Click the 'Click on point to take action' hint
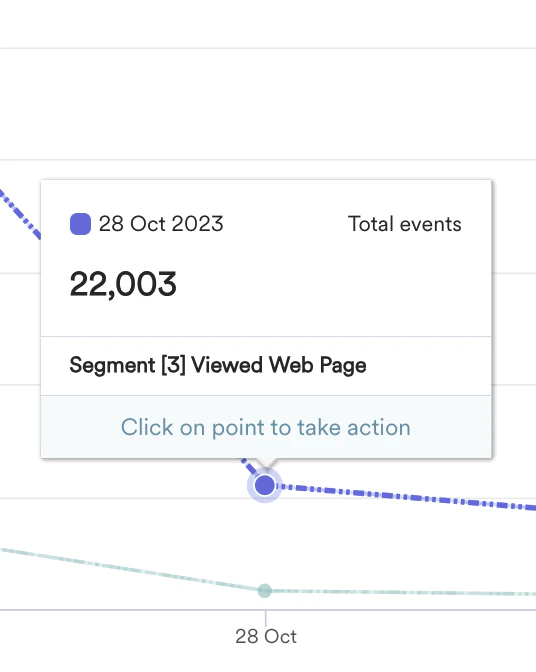The width and height of the screenshot is (536, 672). click(x=266, y=427)
